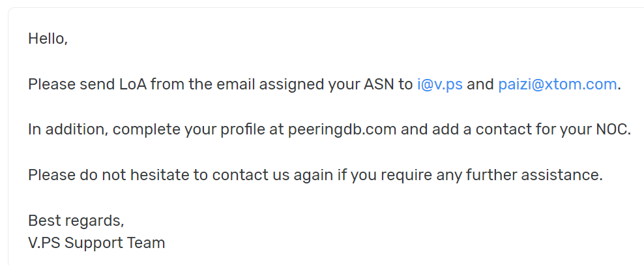The width and height of the screenshot is (644, 265).
Task: Click the "Hello," greeting text
Action: pyautogui.click(x=48, y=39)
